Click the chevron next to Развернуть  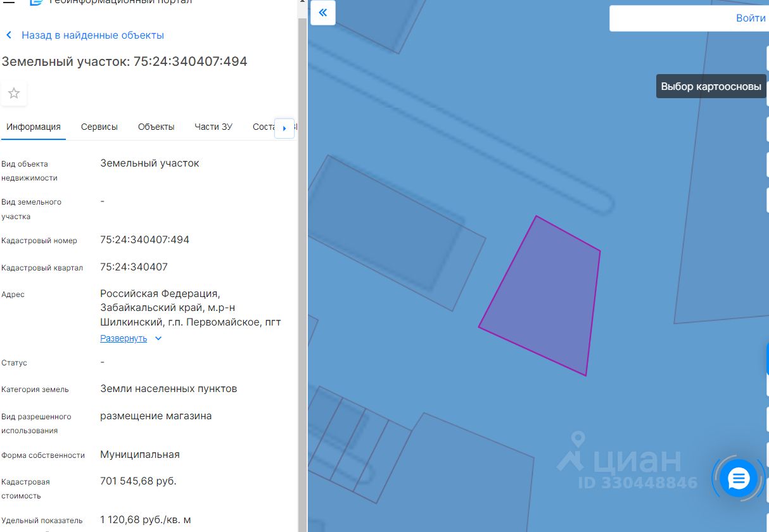(x=158, y=338)
